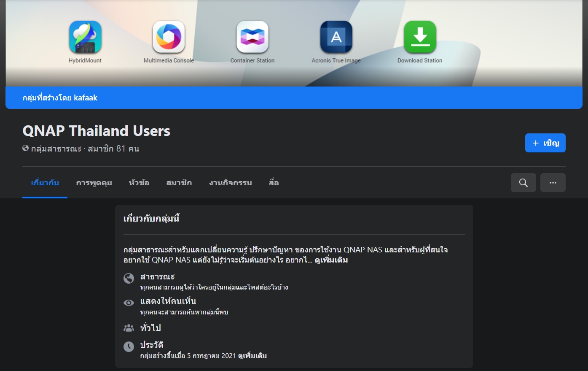Switch to the สื่อ tab
Viewport: 588px width, 371px height.
pyautogui.click(x=274, y=183)
